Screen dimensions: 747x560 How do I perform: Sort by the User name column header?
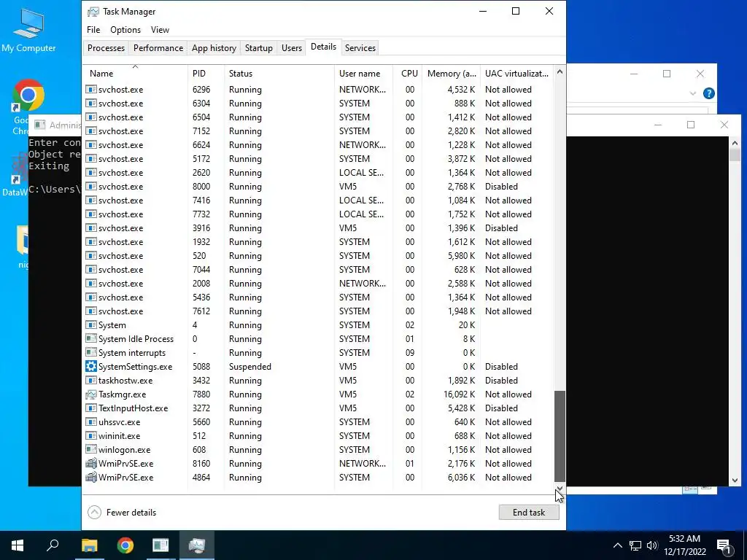[x=363, y=74]
